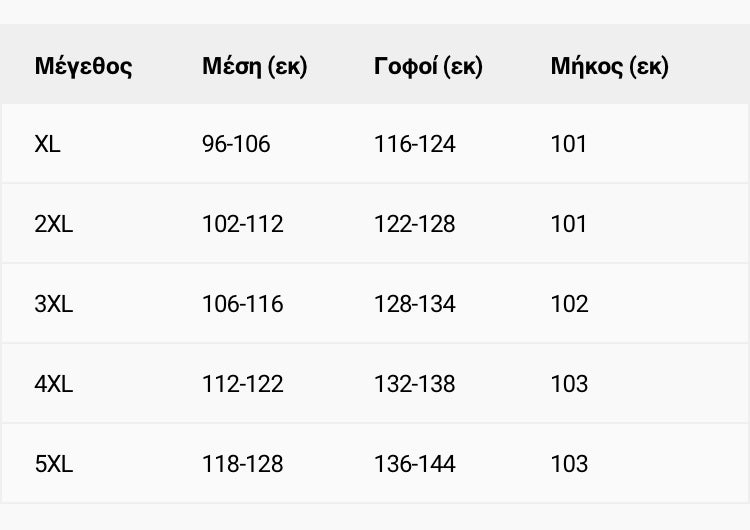Select the 5XL size cell
750x530 pixels.
[54, 464]
